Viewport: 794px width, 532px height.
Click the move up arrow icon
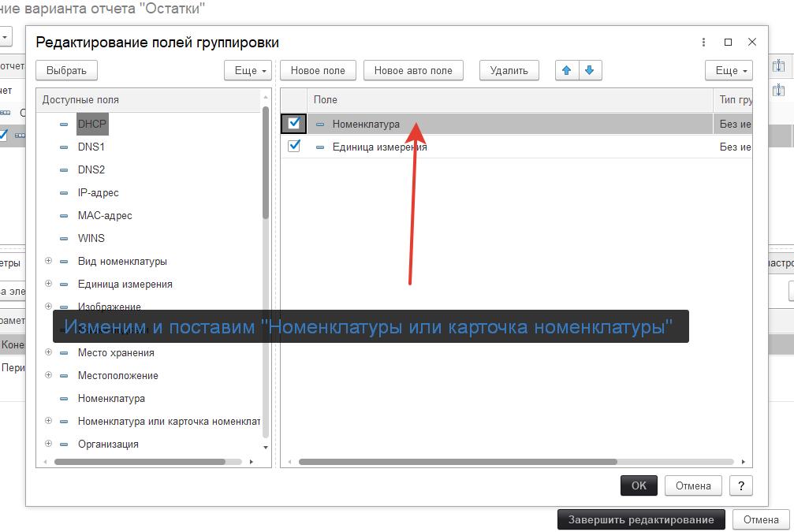pyautogui.click(x=566, y=70)
